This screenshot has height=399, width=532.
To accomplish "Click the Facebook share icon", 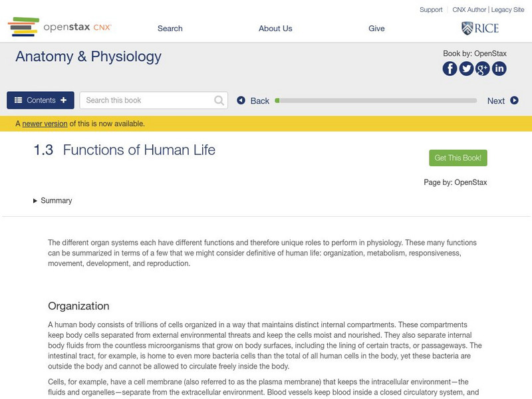I will coord(450,68).
